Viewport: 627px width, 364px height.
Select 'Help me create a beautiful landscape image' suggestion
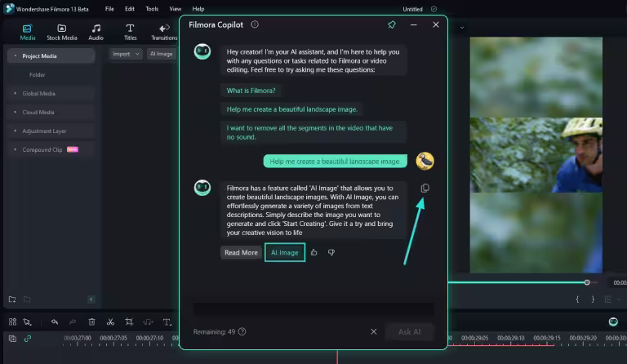[x=292, y=109]
